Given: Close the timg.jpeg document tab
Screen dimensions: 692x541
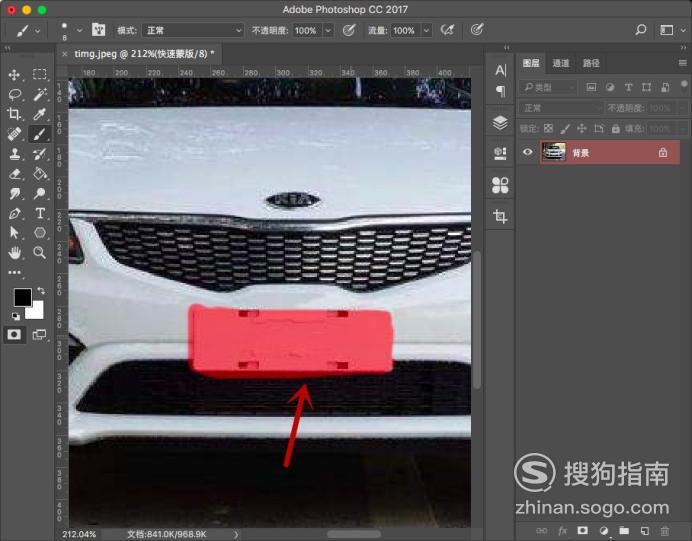Looking at the screenshot, I should tap(64, 54).
